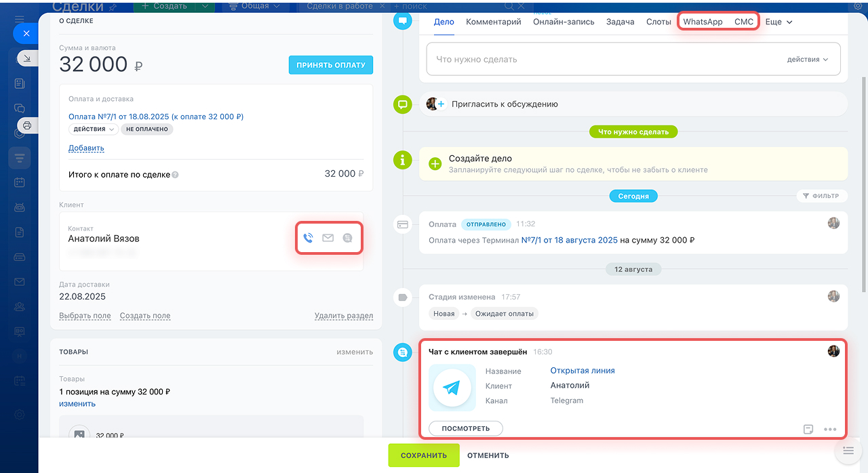
Task: Click the Ожидает оплаты stage label
Action: pos(505,314)
